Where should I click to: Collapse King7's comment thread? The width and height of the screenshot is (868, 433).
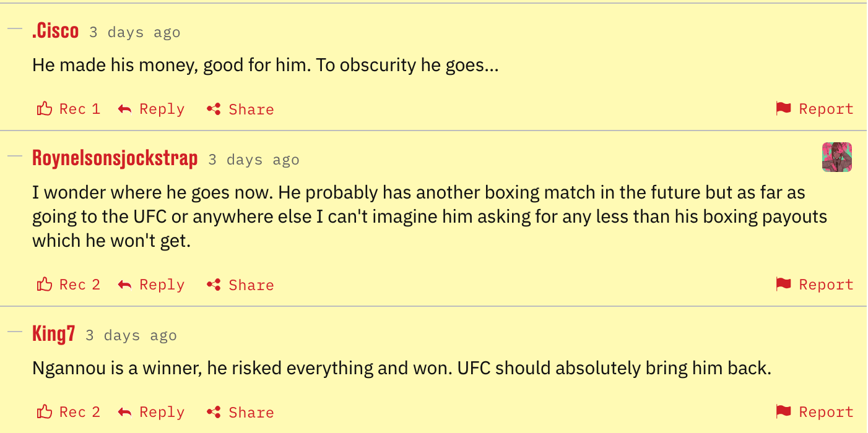coord(14,332)
